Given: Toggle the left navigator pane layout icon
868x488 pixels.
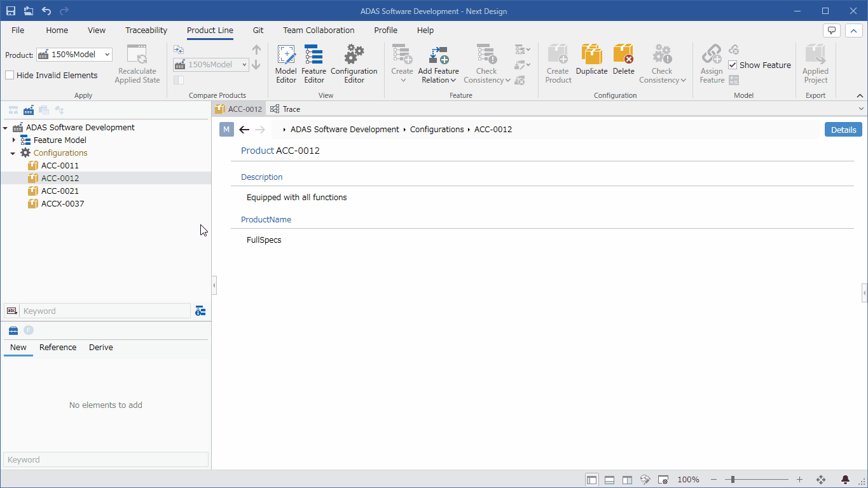Looking at the screenshot, I should (x=592, y=480).
